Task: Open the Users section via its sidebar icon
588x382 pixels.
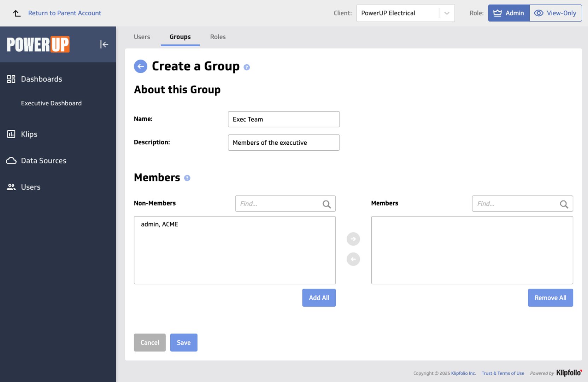Action: tap(11, 187)
